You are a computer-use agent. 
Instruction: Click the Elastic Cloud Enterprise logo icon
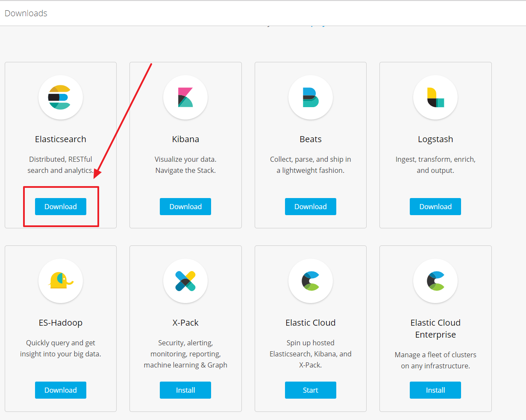point(435,281)
